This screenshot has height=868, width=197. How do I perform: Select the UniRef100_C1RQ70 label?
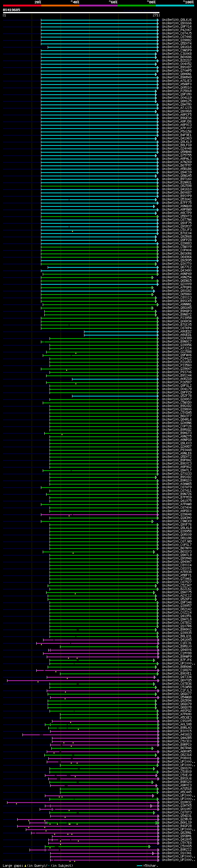point(177,670)
